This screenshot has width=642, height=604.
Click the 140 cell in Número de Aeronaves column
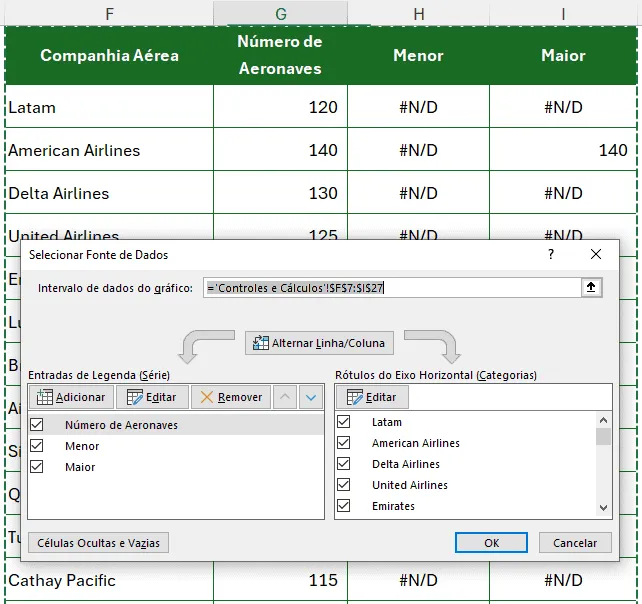coord(280,150)
